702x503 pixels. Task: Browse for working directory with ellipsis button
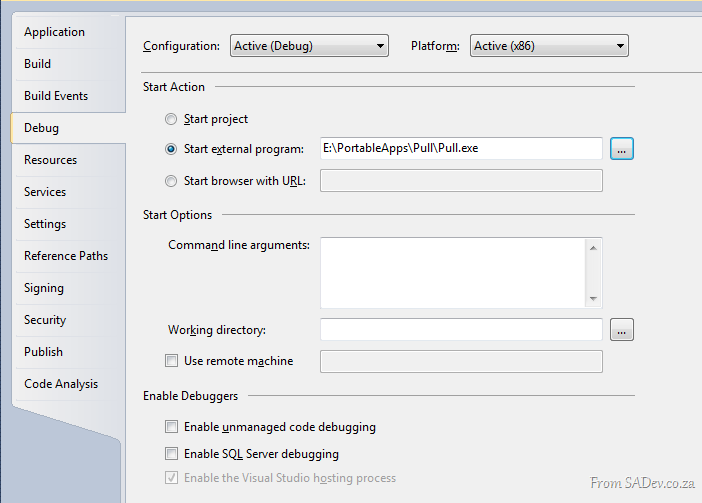click(622, 330)
